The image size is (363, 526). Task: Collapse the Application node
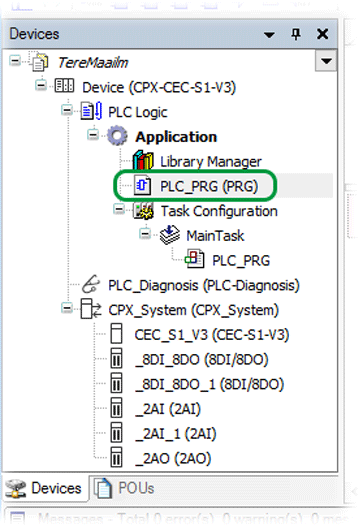tap(93, 135)
